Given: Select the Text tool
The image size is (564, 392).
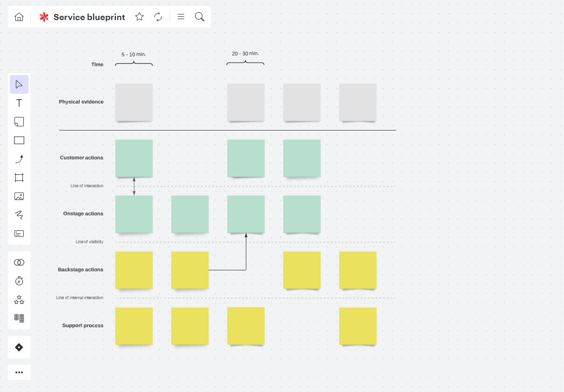Looking at the screenshot, I should (19, 103).
